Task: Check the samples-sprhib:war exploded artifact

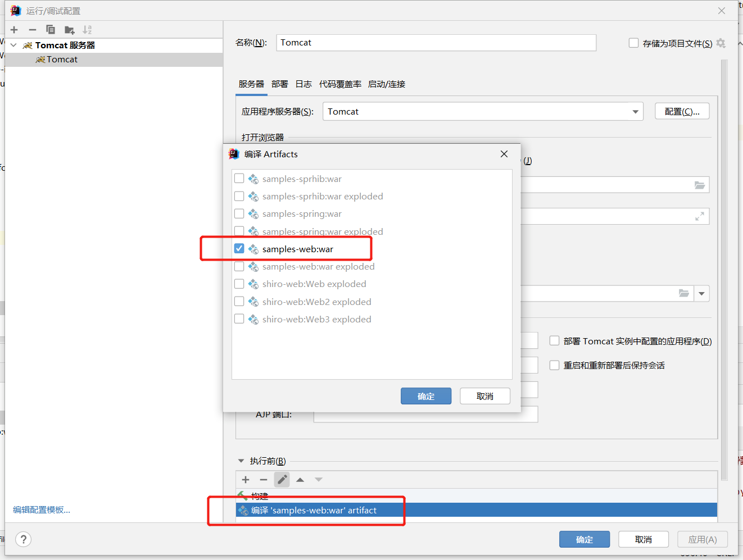Action: (239, 196)
